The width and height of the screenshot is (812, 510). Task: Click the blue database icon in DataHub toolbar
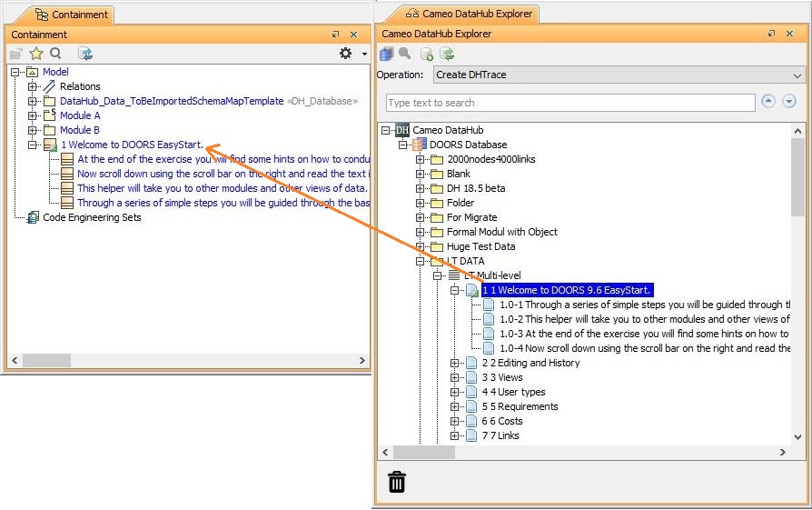click(x=387, y=54)
